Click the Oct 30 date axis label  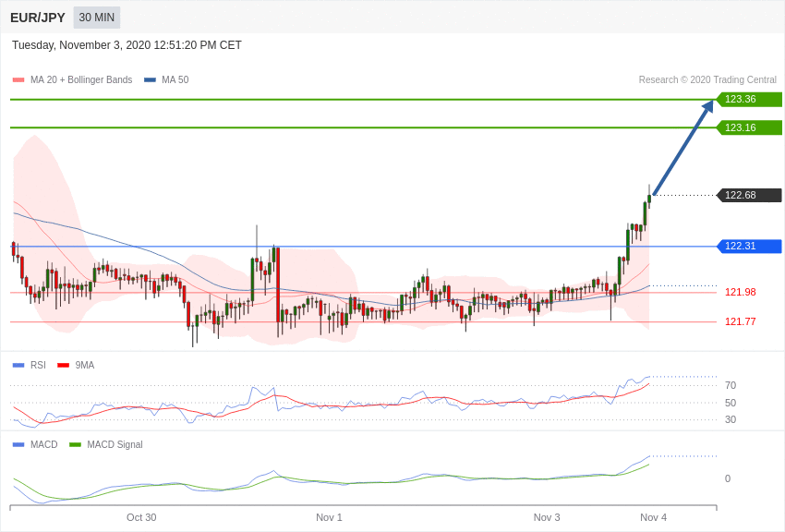click(x=141, y=517)
